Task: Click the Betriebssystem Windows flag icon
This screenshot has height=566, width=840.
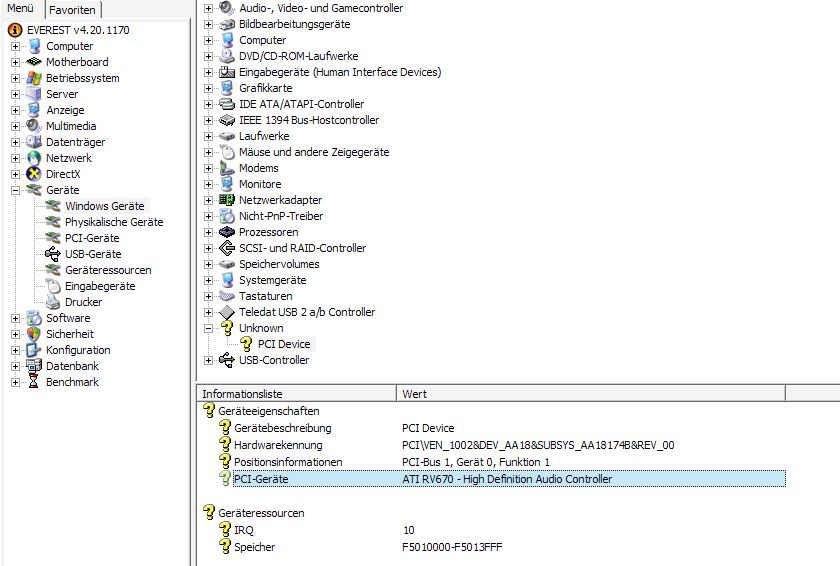Action: coord(34,78)
